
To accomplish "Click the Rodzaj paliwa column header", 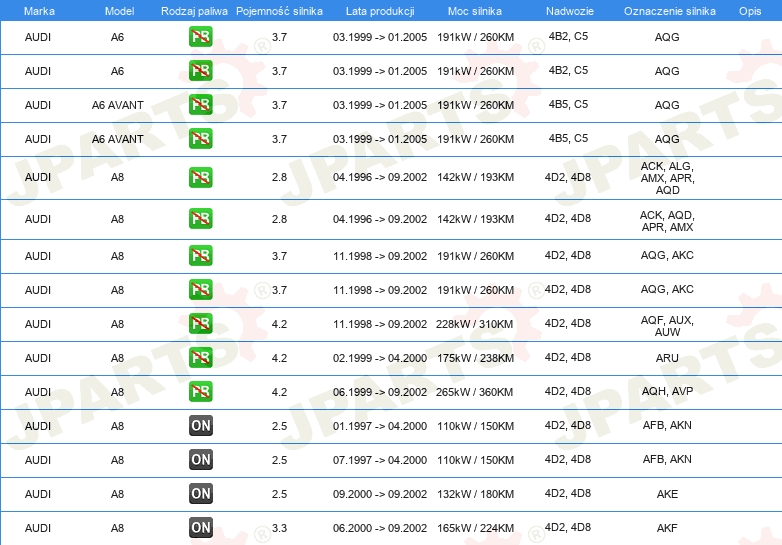I will coord(194,11).
